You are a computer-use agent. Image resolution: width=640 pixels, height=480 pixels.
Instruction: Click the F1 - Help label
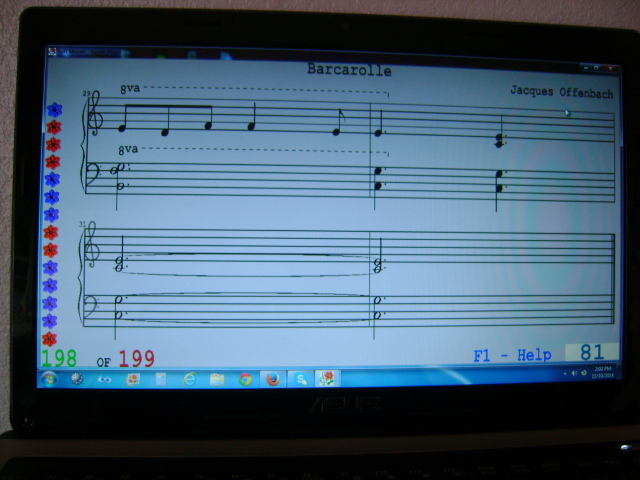(512, 356)
